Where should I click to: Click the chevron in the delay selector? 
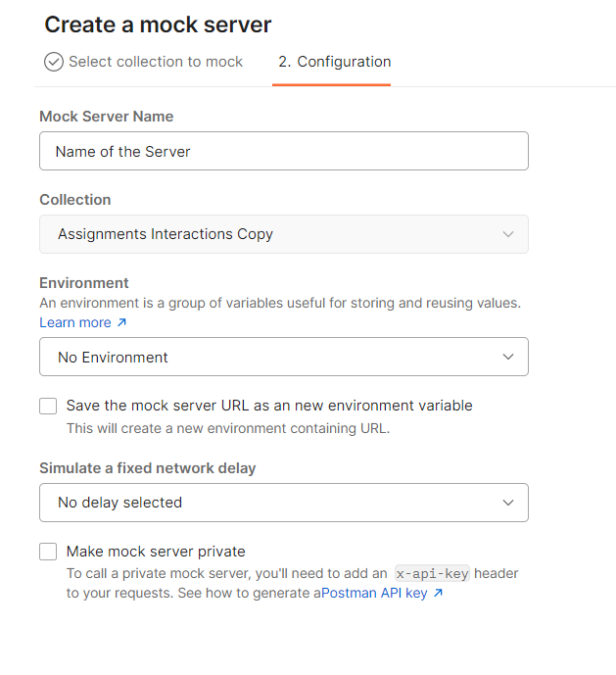tap(507, 503)
